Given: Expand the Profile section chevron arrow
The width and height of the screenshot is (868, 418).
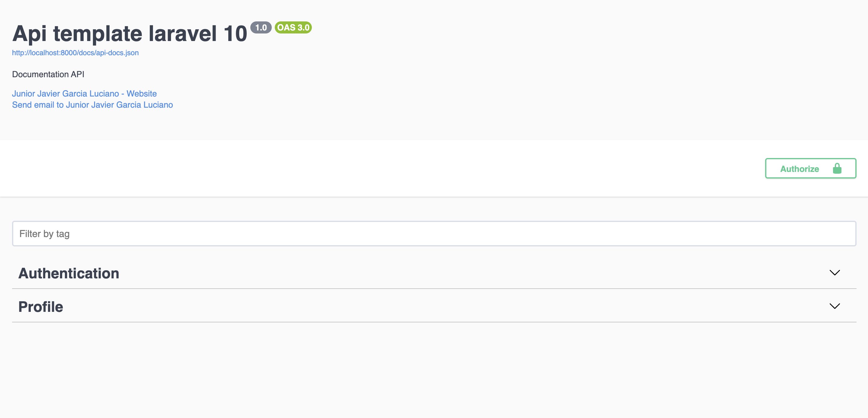Looking at the screenshot, I should pyautogui.click(x=834, y=306).
